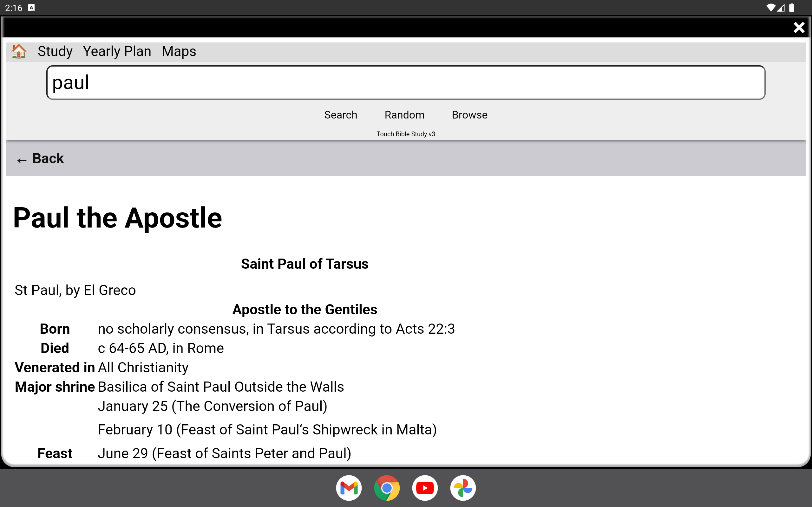Open the Yearly Plan section

point(117,51)
